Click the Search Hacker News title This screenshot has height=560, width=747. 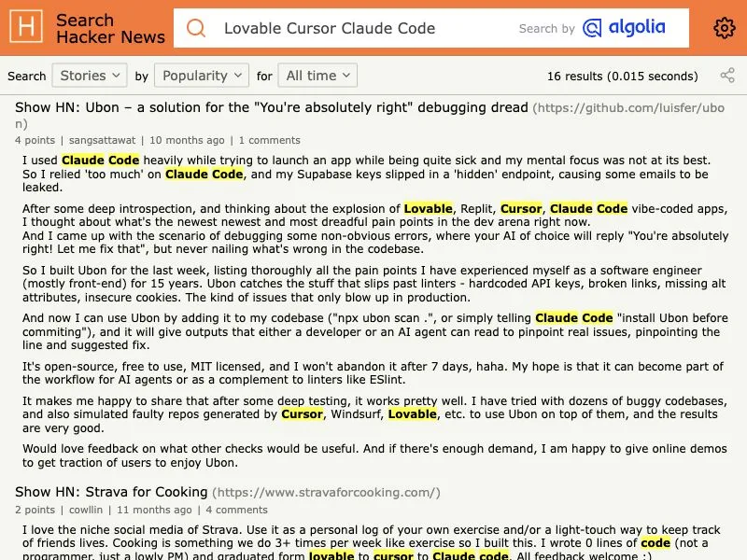tap(110, 28)
